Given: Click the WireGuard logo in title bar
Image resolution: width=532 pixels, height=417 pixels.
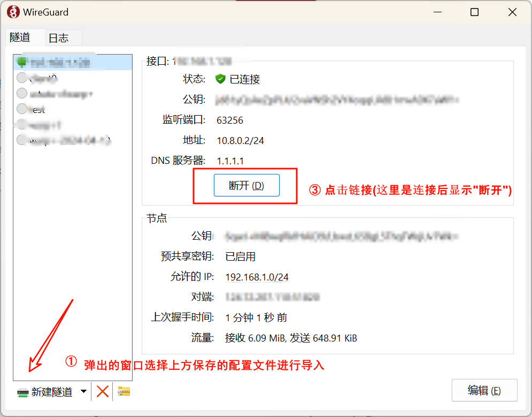Looking at the screenshot, I should [13, 12].
